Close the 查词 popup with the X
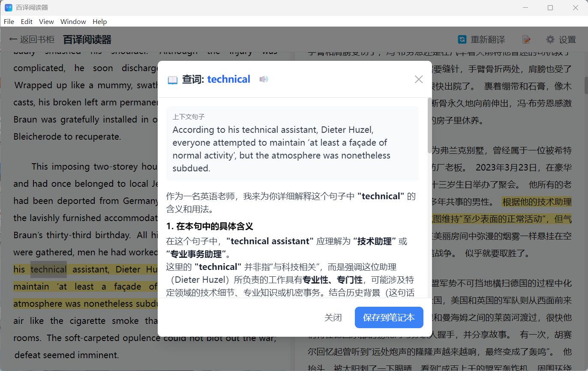588x371 pixels. [x=418, y=79]
